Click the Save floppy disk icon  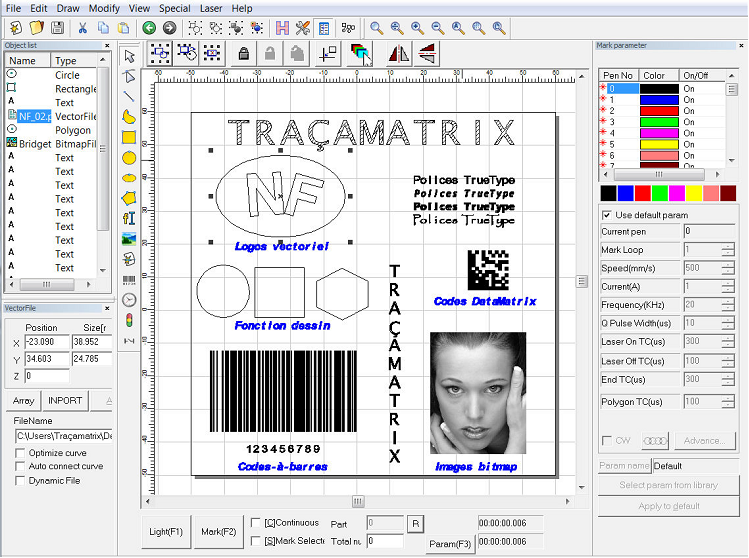(x=57, y=28)
